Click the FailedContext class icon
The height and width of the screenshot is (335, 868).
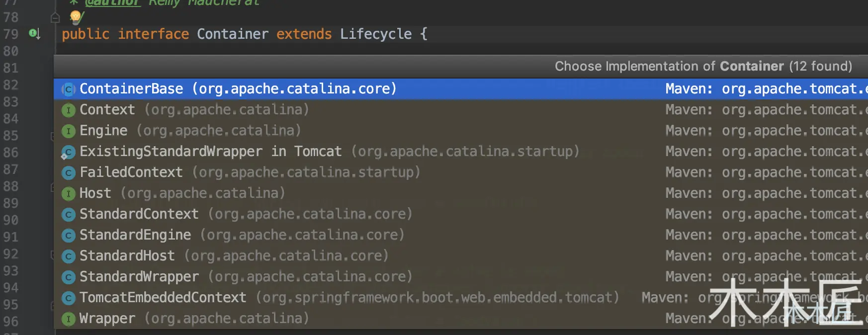coord(68,172)
